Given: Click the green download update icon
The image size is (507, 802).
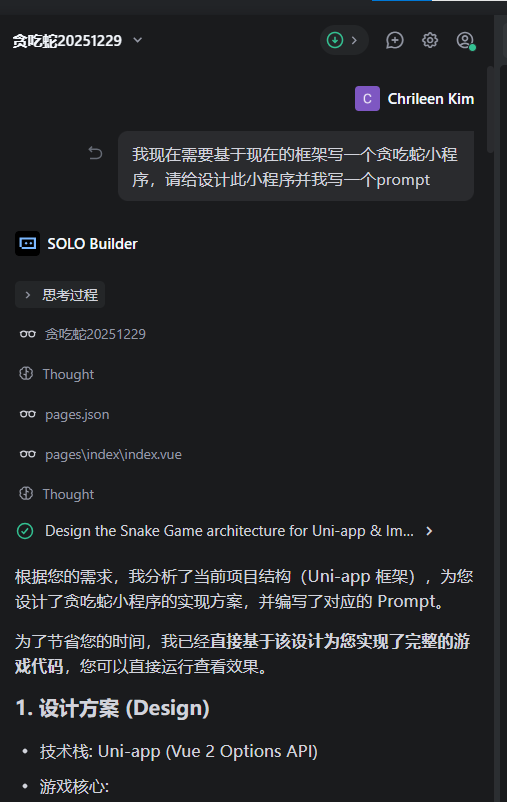Looking at the screenshot, I should click(335, 40).
